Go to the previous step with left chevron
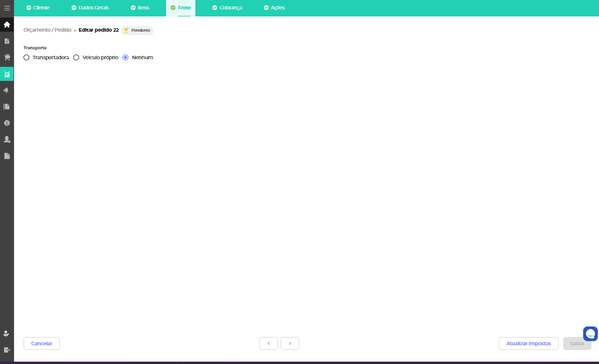Screen dimensions: 599x364 pyautogui.click(x=269, y=343)
